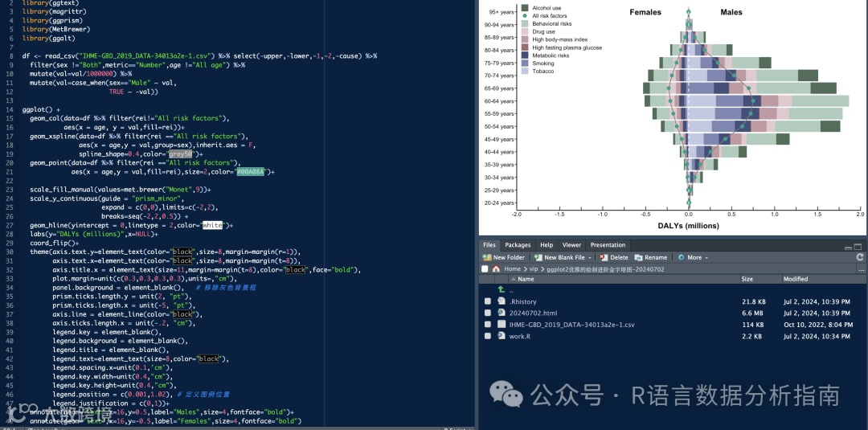Click the Smoking legend swatch in plot
Image resolution: width=868 pixels, height=430 pixels.
pyautogui.click(x=524, y=63)
